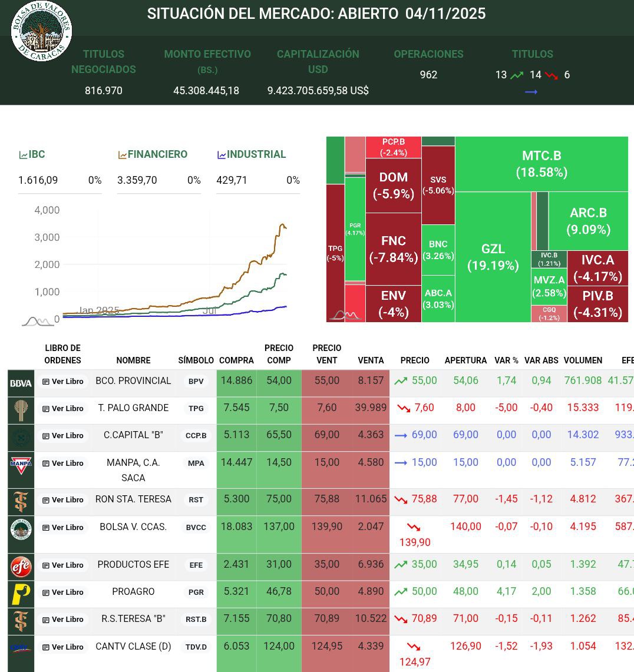Open Ver Libro for T. PALO GRANDE
The image size is (634, 672).
click(x=63, y=409)
